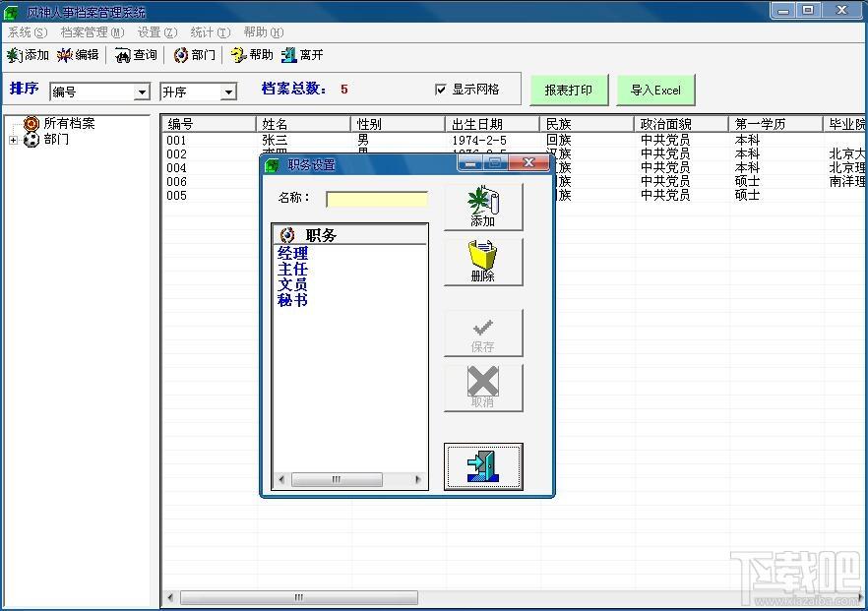Select 主任 in the 职务 list
Image resolution: width=868 pixels, height=611 pixels.
[292, 269]
